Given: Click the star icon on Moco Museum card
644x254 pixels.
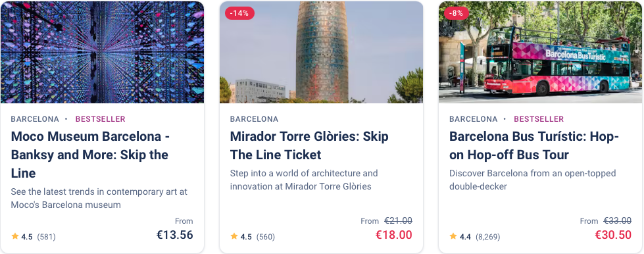Looking at the screenshot, I should (15, 236).
